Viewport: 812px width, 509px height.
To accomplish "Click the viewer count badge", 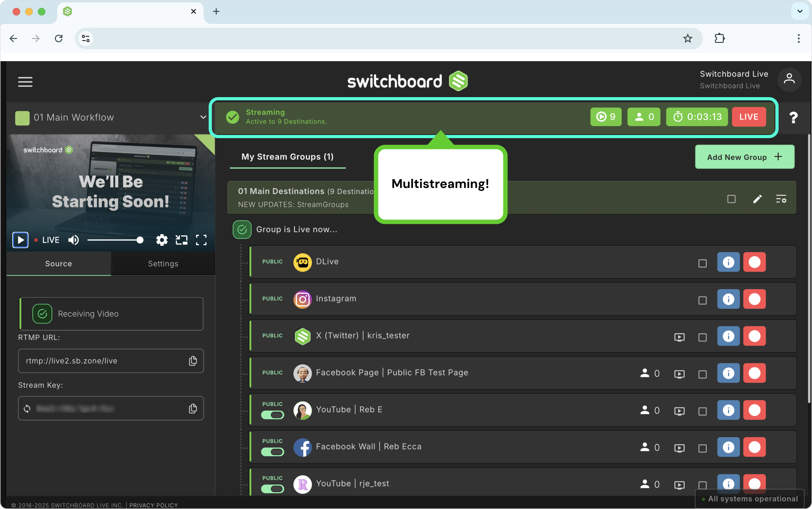I will 643,117.
